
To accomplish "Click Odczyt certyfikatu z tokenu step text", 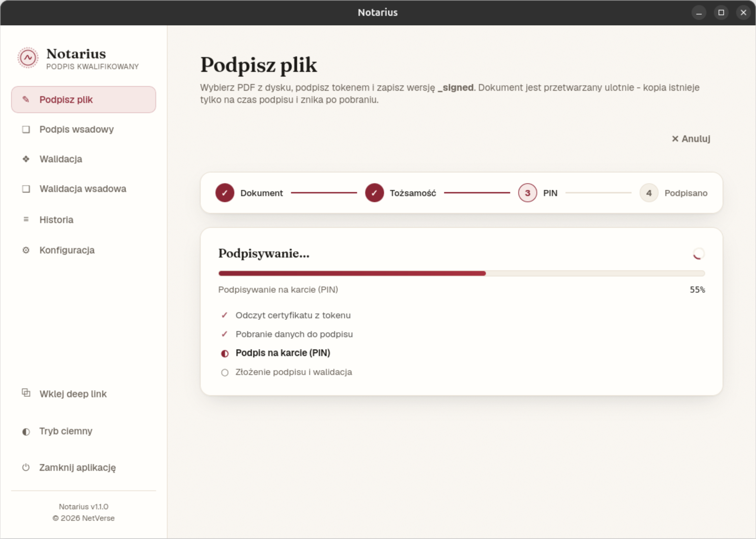I will click(293, 315).
